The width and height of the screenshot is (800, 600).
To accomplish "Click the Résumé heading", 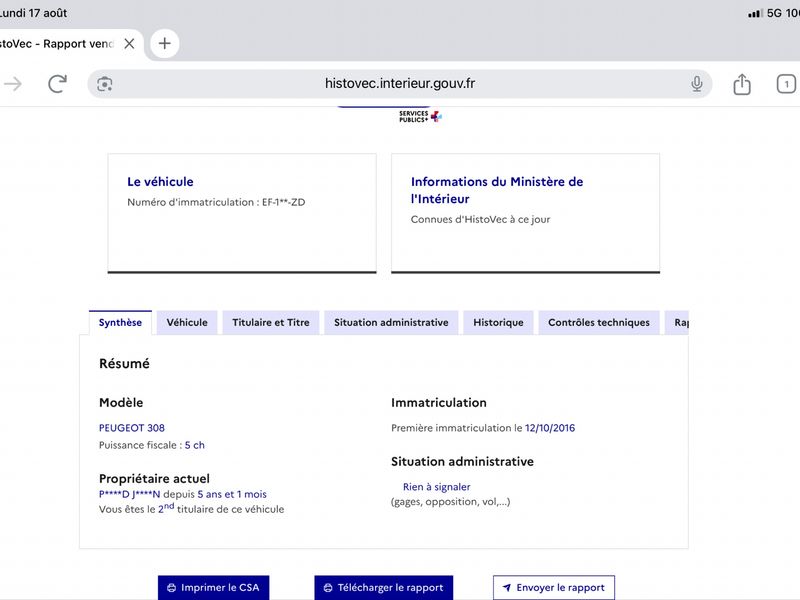I will coord(124,364).
